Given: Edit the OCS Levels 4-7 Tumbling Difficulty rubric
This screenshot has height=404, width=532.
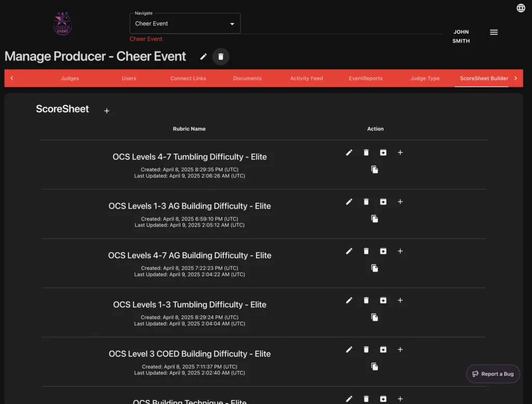Looking at the screenshot, I should 349,152.
